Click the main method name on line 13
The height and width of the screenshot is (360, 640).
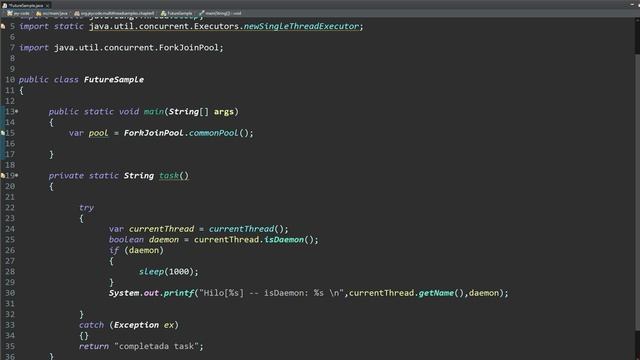tap(153, 111)
